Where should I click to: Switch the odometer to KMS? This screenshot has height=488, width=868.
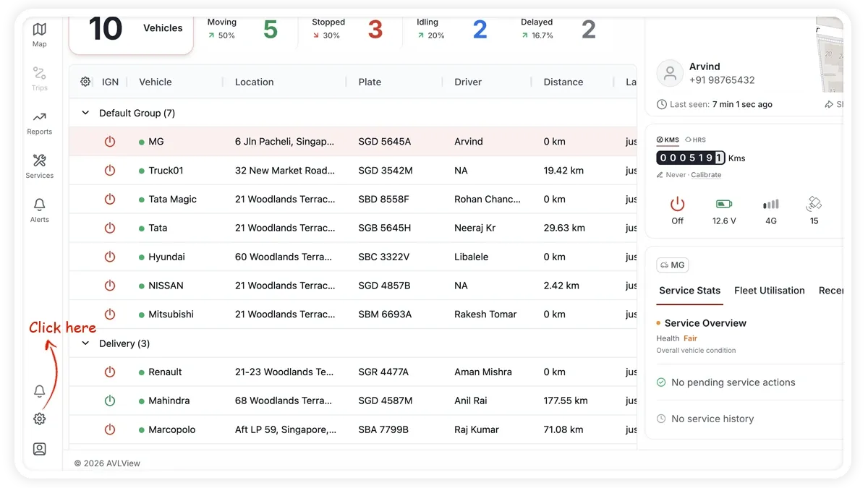click(x=668, y=140)
